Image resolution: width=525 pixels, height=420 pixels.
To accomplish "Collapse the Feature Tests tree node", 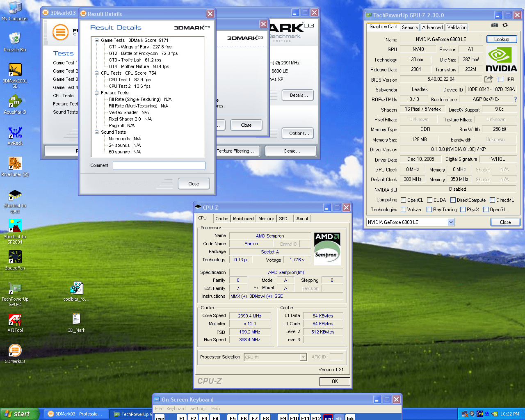I will point(97,93).
